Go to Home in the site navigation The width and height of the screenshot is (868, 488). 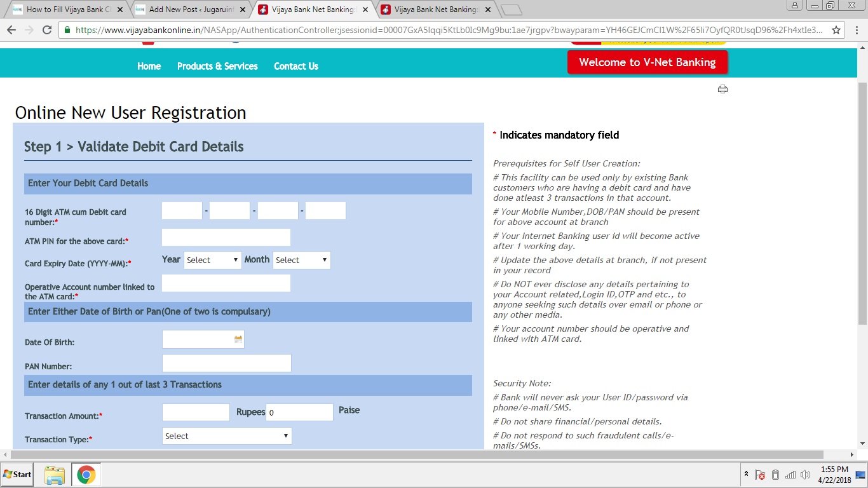point(149,66)
